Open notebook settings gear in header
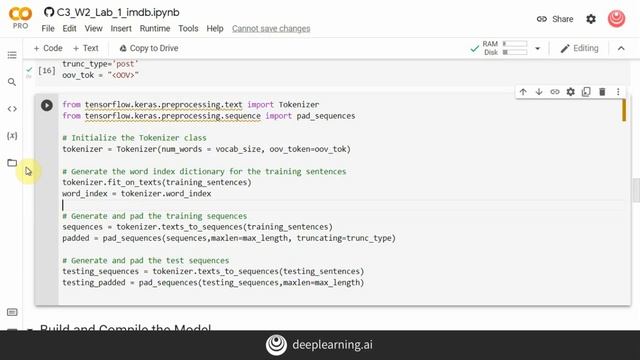The width and height of the screenshot is (640, 360). coord(591,19)
